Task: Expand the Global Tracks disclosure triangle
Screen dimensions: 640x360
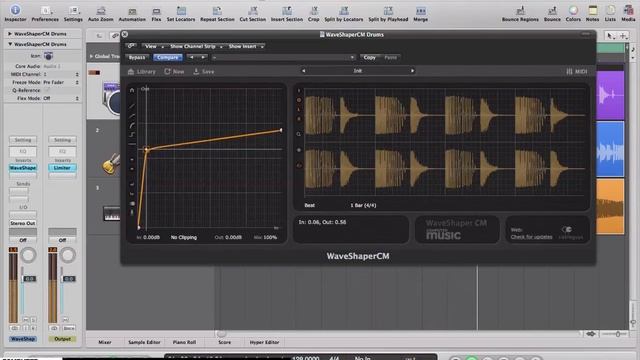Action: [x=91, y=56]
